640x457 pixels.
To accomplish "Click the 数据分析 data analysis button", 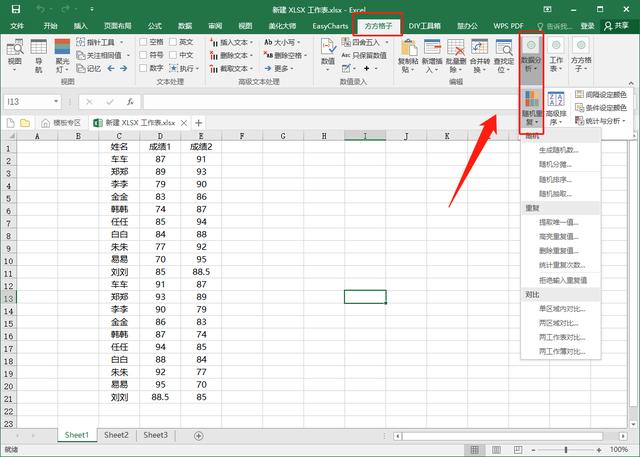I will [531, 55].
